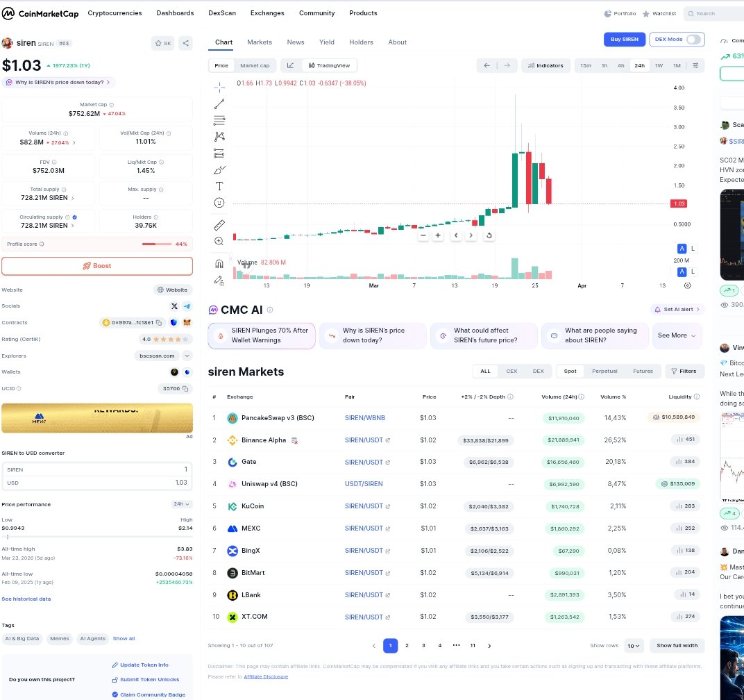Select the trend line drawing tool
The image size is (744, 700).
[219, 104]
